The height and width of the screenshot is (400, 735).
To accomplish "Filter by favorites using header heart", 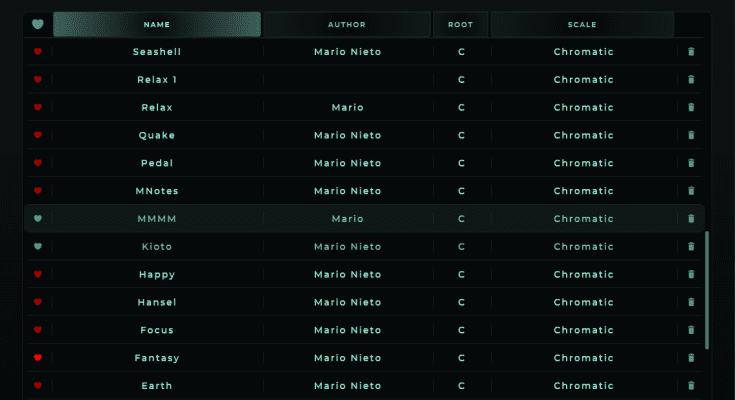I will click(x=38, y=24).
